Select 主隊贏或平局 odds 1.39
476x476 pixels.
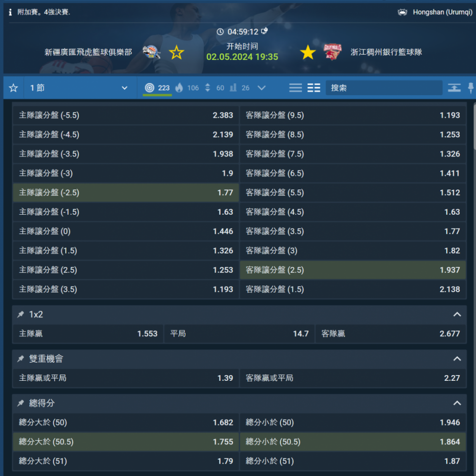[126, 378]
